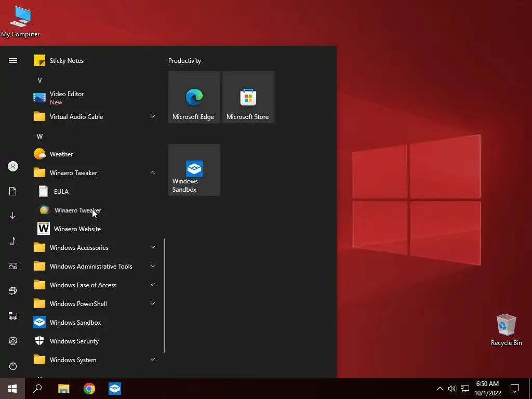Click the Windows Start button
The image size is (532, 399).
pos(12,389)
